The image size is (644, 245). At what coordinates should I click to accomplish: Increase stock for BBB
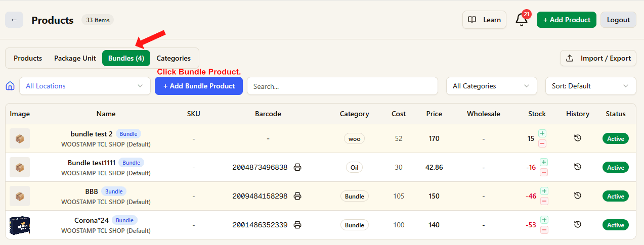[x=544, y=191]
